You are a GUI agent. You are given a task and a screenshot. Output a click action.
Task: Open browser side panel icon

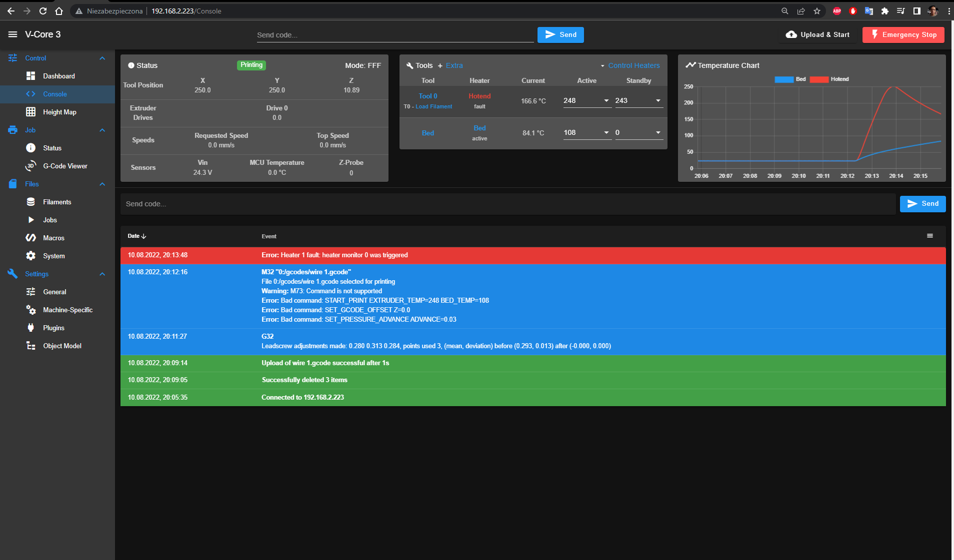(917, 11)
